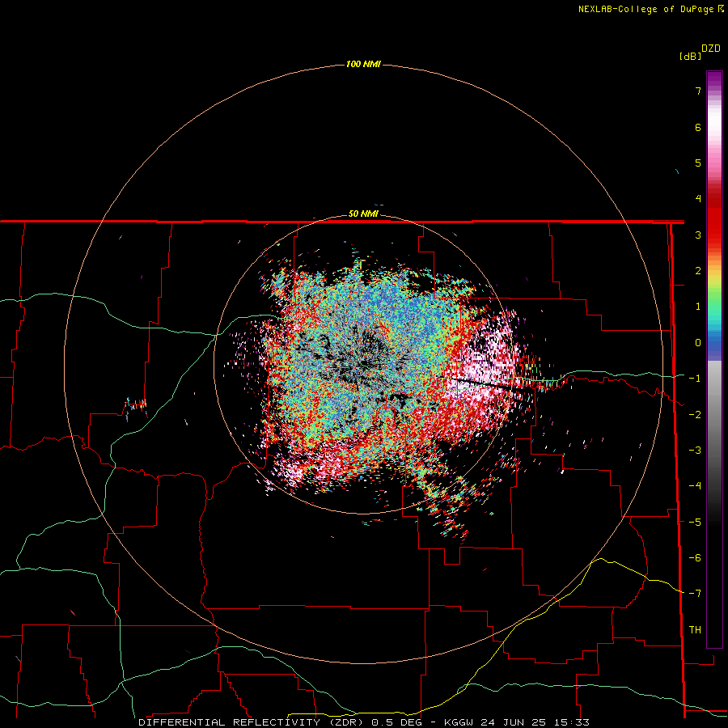The width and height of the screenshot is (728, 728).
Task: Click the 0.5 DEG elevation text
Action: [x=396, y=722]
